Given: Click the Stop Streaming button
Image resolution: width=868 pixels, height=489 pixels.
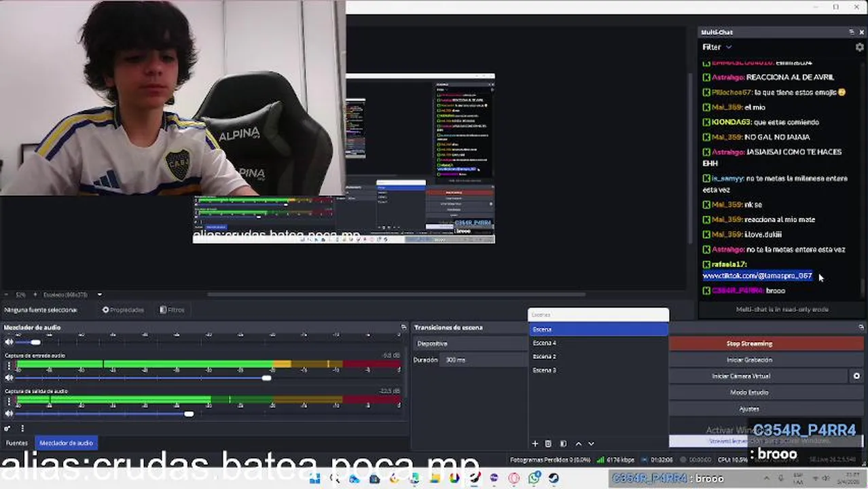Looking at the screenshot, I should [749, 344].
